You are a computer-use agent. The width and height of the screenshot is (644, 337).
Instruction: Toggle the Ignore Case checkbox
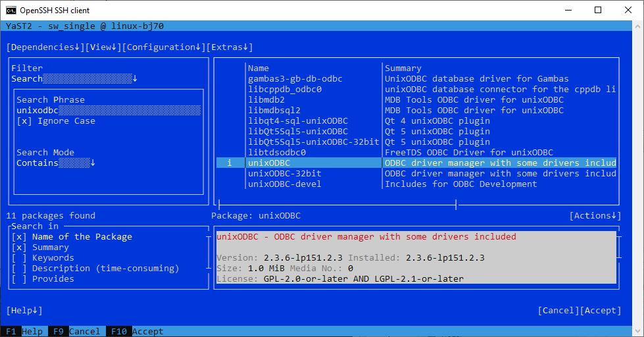(x=56, y=121)
